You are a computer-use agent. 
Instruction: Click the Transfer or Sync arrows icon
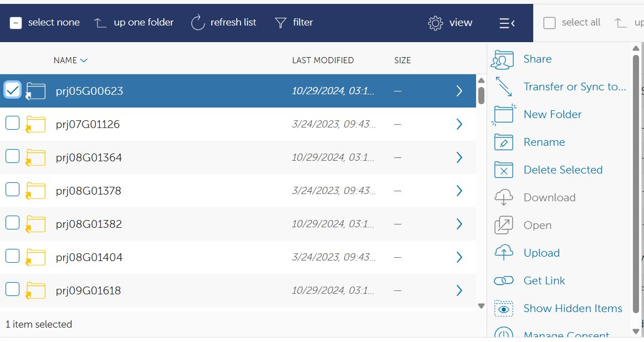coord(504,86)
